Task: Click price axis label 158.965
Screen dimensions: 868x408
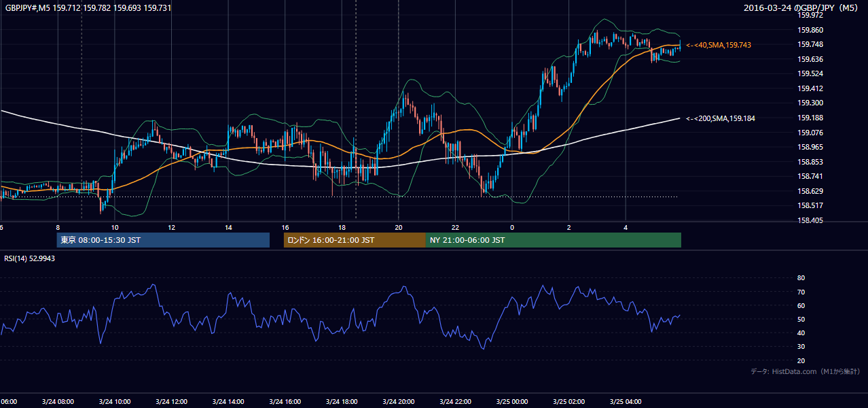Action: click(810, 147)
